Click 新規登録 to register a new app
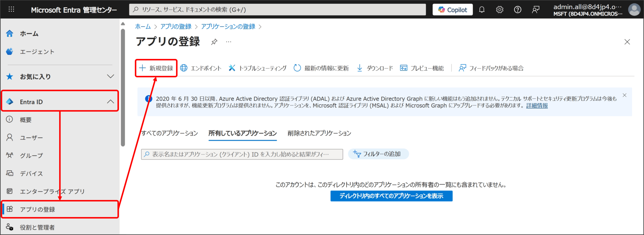The image size is (644, 235). [156, 68]
